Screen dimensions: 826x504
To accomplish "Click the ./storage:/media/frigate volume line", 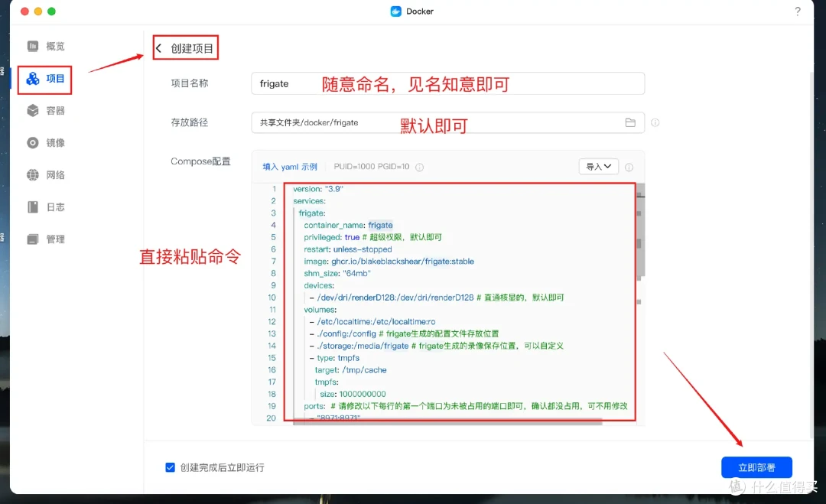I will pos(437,346).
